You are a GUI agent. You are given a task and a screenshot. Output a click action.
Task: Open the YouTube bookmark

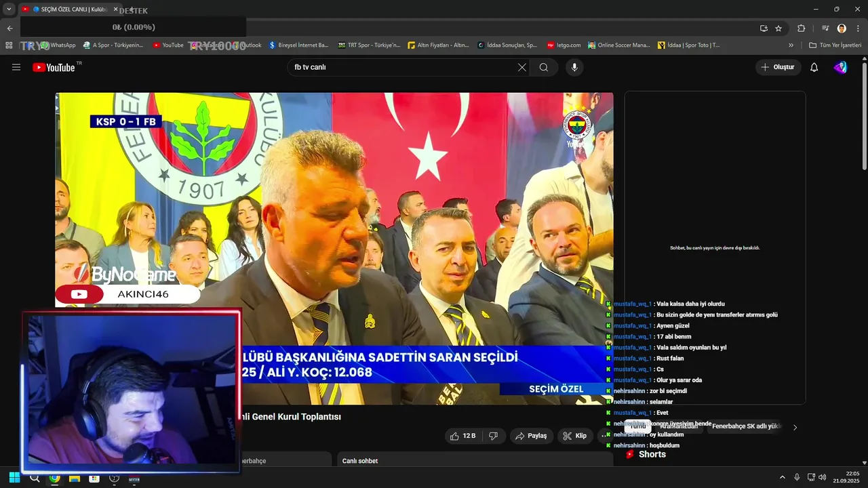(x=168, y=45)
